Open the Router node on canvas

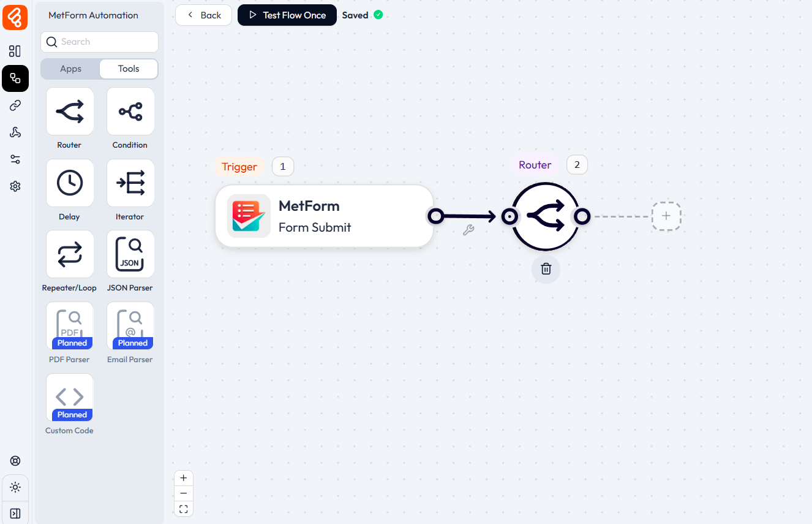pyautogui.click(x=545, y=216)
